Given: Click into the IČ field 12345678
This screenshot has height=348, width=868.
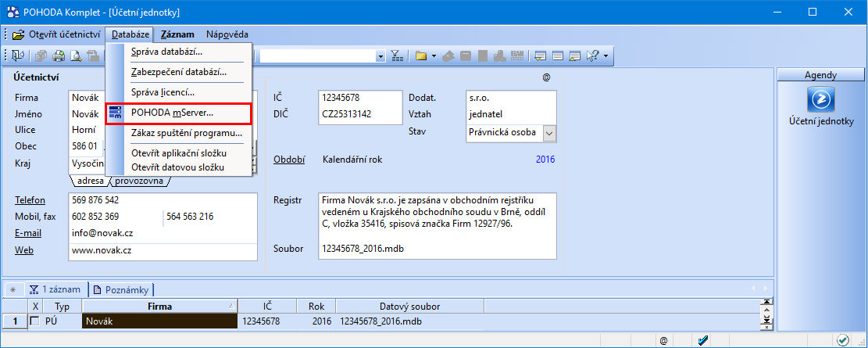Looking at the screenshot, I should [360, 98].
